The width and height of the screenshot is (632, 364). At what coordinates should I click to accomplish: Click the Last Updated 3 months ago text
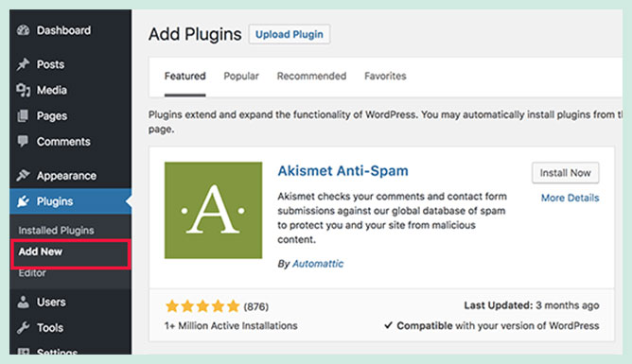point(531,305)
